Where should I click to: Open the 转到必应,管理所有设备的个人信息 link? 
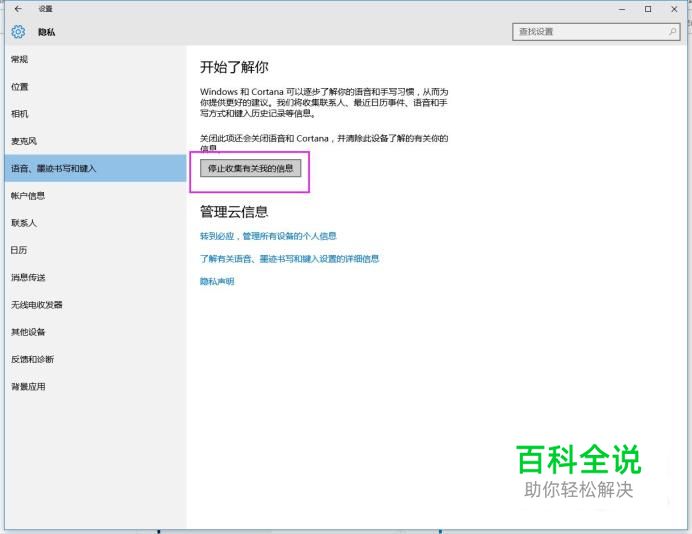click(268, 236)
